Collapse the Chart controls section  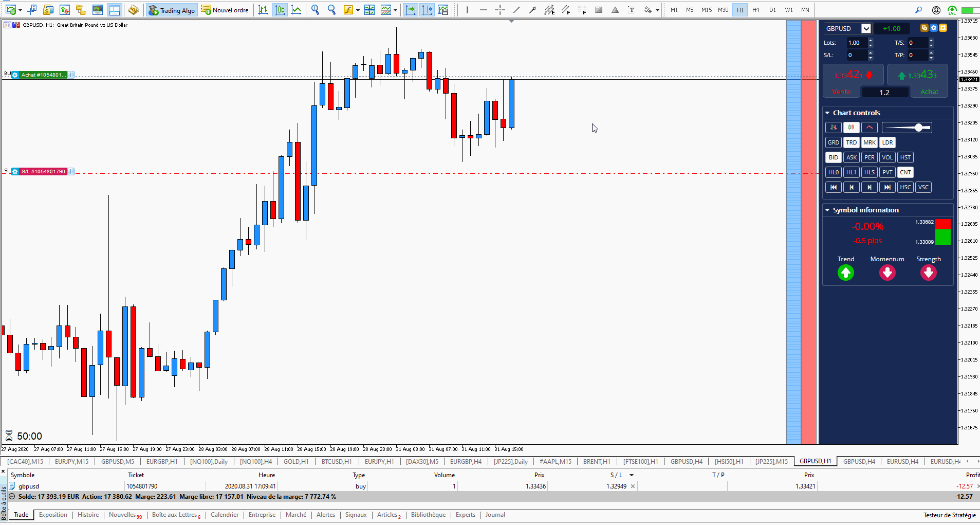coord(827,113)
